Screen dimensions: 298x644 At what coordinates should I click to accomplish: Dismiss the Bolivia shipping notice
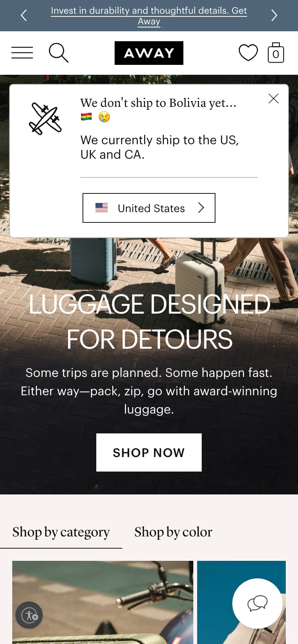(274, 98)
